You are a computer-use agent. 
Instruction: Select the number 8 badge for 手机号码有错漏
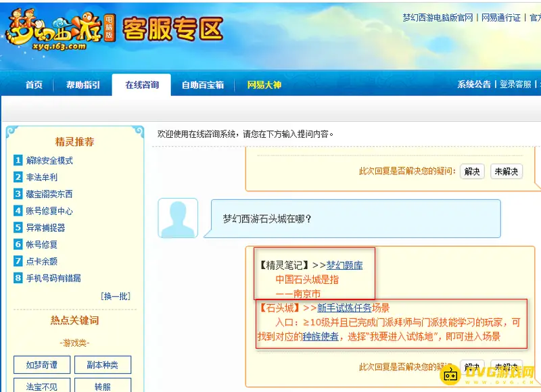point(18,278)
